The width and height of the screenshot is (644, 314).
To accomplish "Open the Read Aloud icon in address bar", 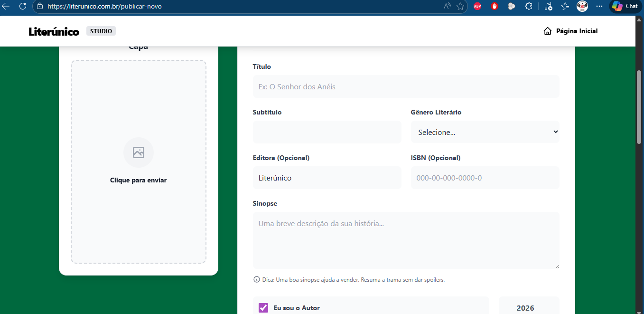I will pos(447,6).
